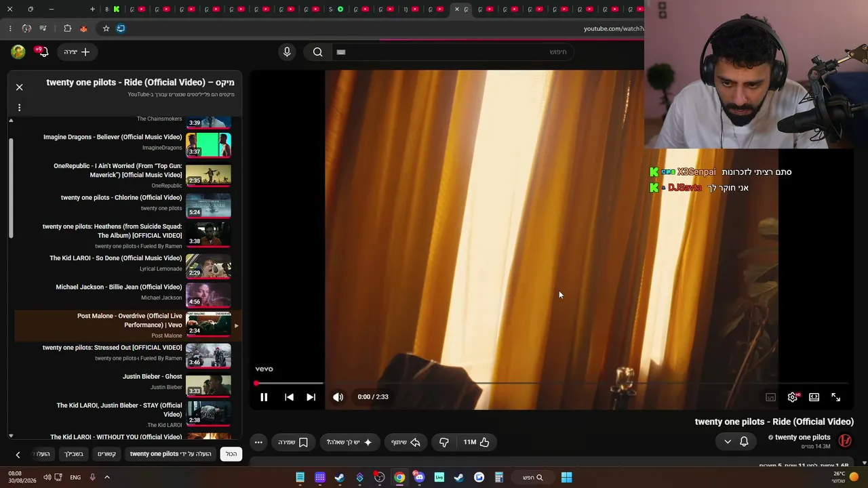Open the account profile avatar
Screen dimensions: 868x488
[x=18, y=52]
